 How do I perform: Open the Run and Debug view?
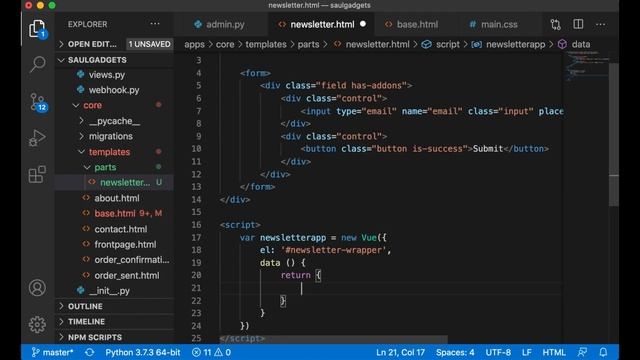[x=37, y=138]
